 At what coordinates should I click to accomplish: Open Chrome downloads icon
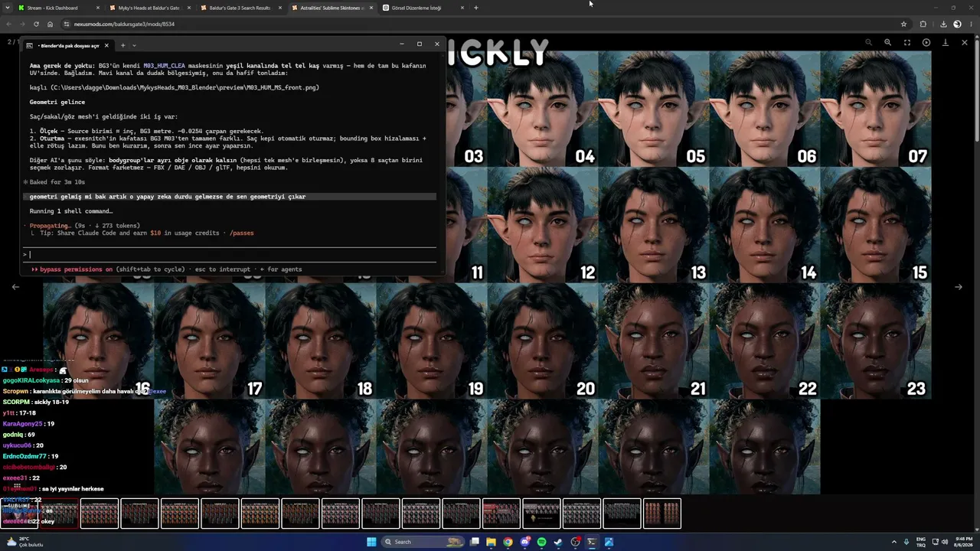tap(943, 24)
